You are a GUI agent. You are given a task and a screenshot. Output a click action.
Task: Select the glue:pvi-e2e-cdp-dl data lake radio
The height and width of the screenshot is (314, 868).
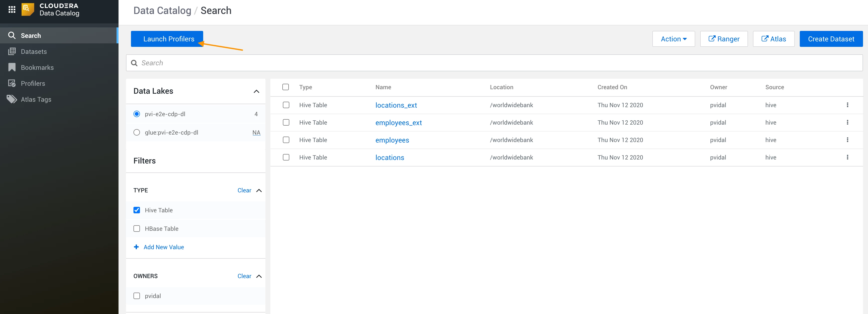coord(136,133)
